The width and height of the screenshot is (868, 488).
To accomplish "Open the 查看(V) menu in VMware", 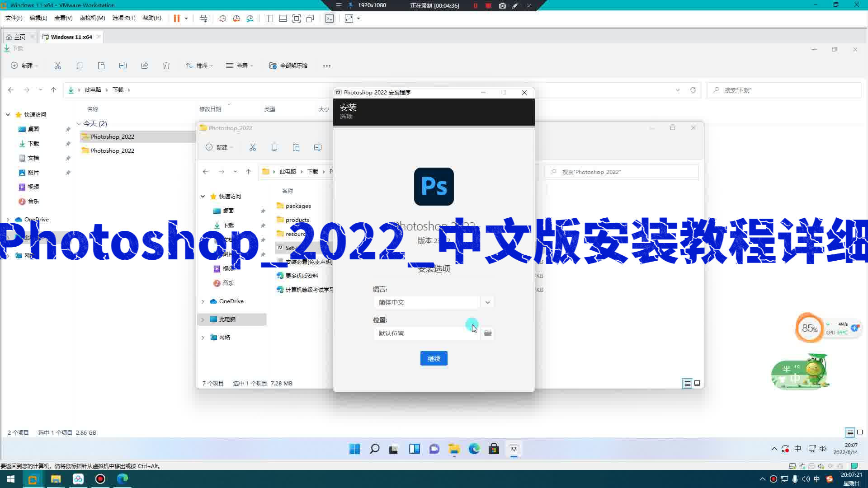I will [63, 18].
